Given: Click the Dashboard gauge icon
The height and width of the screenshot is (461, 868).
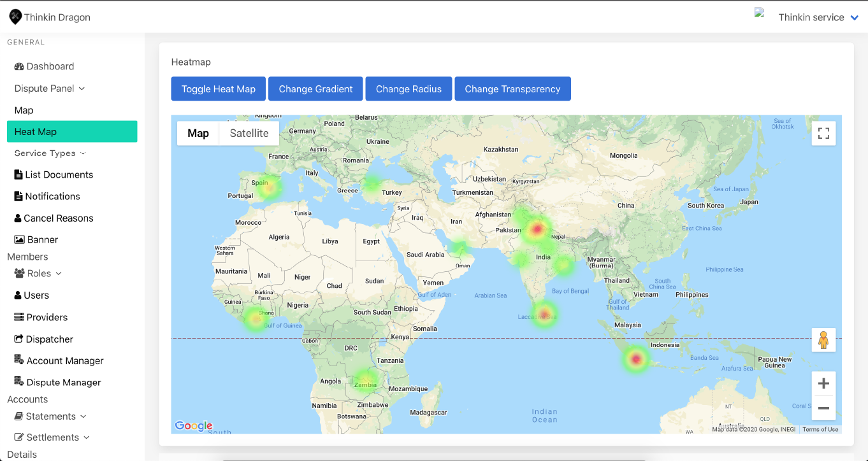Looking at the screenshot, I should (19, 66).
